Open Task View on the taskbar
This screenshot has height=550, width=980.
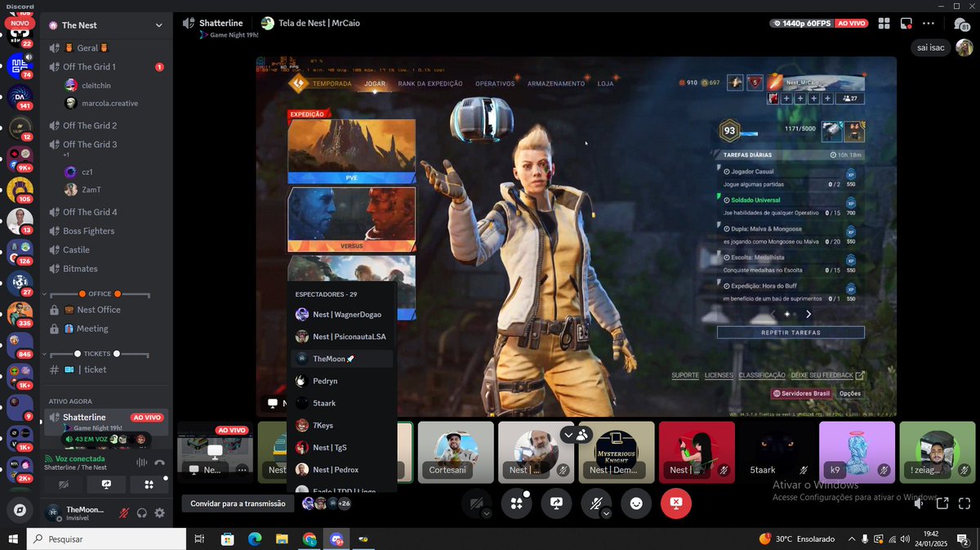199,539
